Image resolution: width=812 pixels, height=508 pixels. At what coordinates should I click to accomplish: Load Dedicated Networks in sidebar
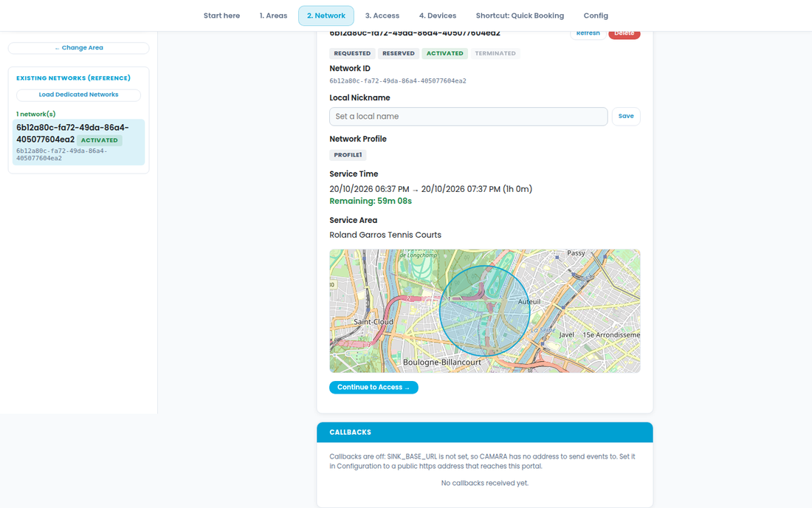coord(79,95)
